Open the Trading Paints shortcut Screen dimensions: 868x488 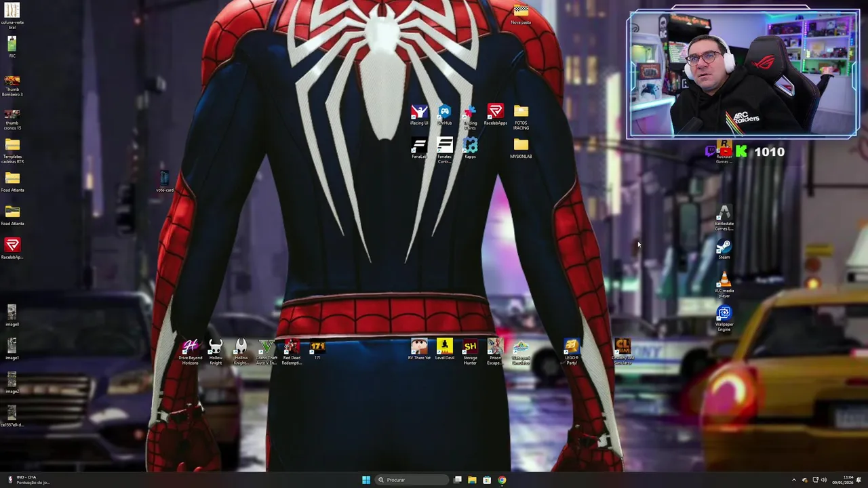(x=470, y=117)
